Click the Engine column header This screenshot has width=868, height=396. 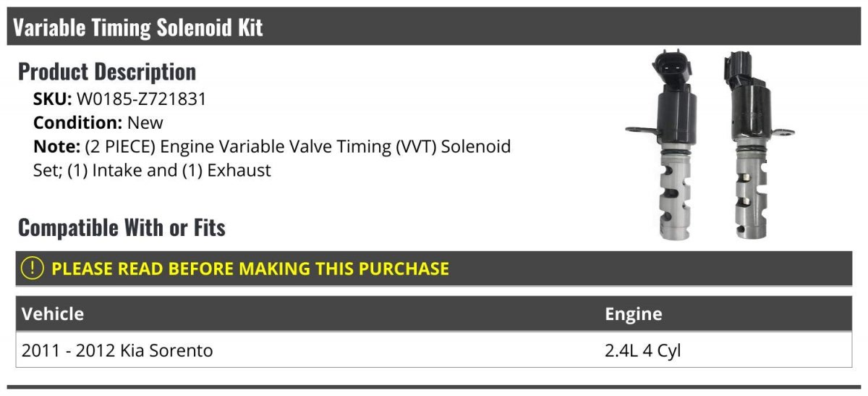[633, 313]
